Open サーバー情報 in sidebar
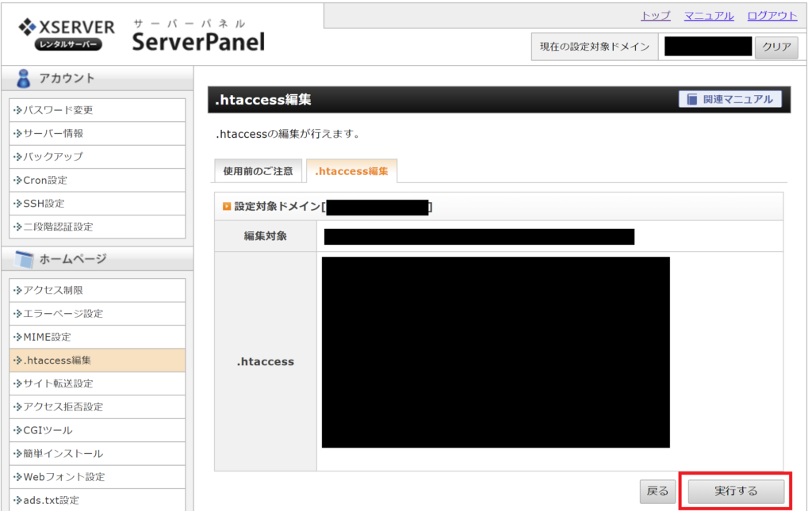The width and height of the screenshot is (812, 511). 98,133
